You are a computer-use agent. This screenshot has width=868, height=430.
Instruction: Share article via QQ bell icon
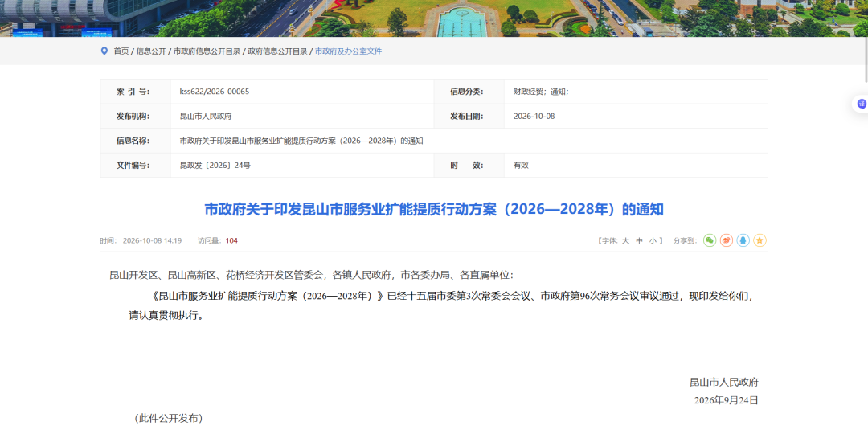743,240
